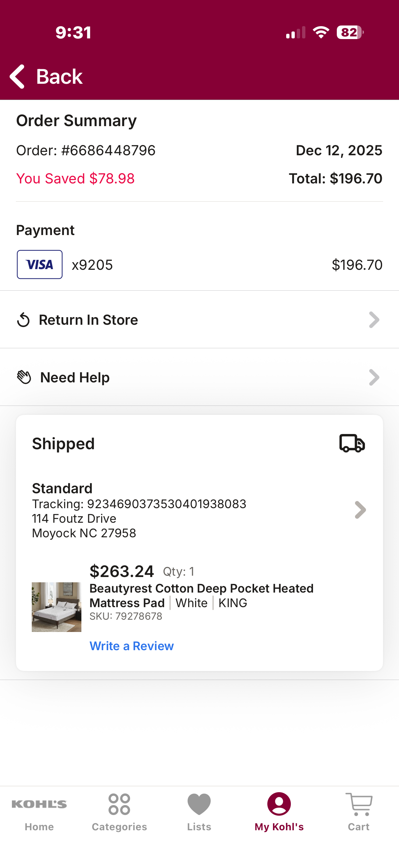Expand the Need Help chevron
Viewport: 399px width, 868px height.
374,377
